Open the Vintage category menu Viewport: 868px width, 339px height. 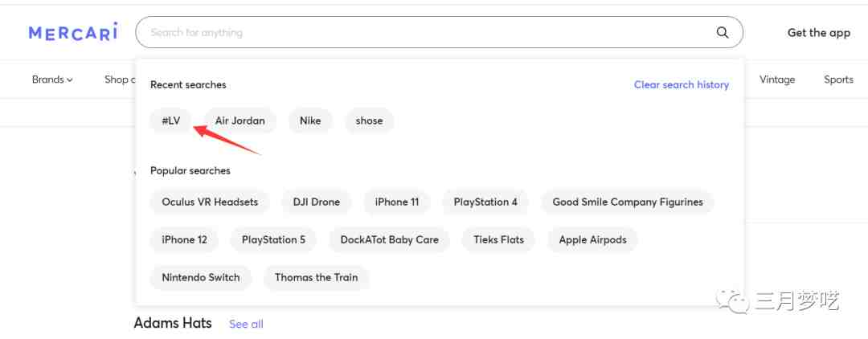(x=777, y=80)
